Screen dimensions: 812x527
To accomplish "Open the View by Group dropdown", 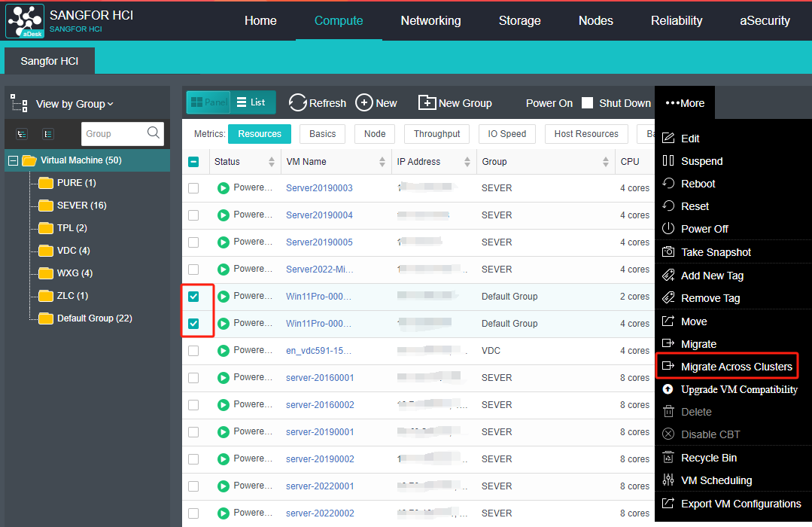I will tap(75, 104).
